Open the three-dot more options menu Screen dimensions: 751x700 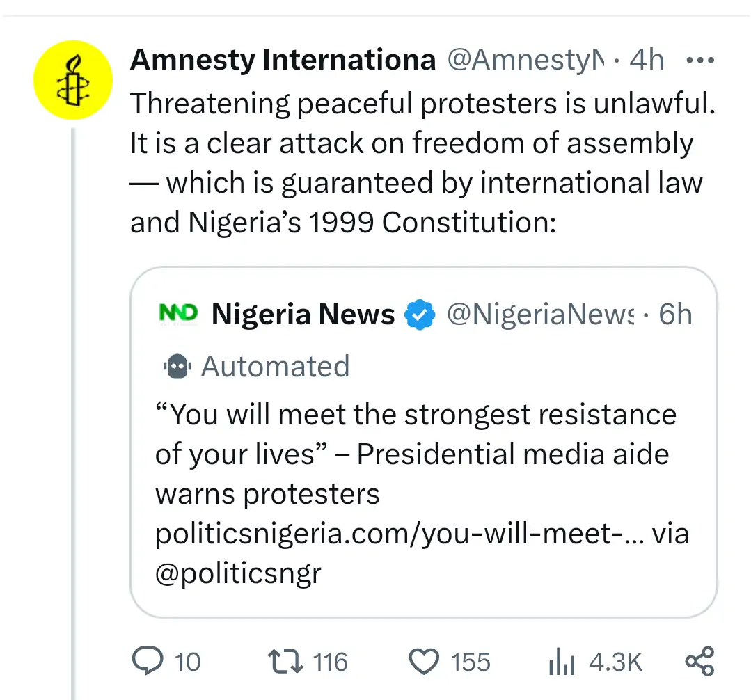699,61
